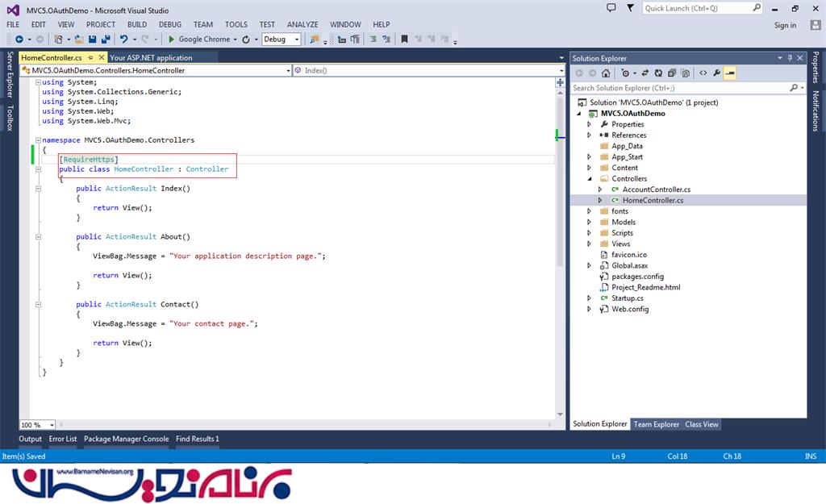Open the Error List panel tab
Image resolution: width=826 pixels, height=504 pixels.
click(x=63, y=439)
